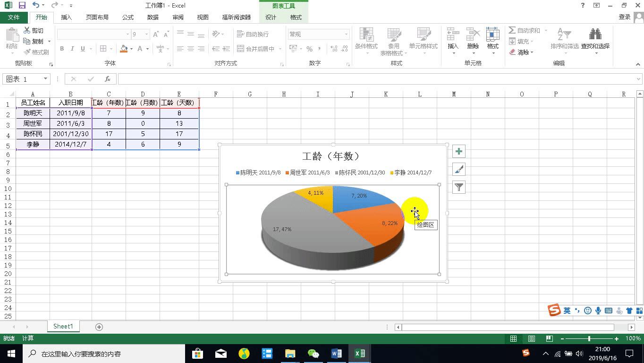This screenshot has width=644, height=363.
Task: Open Excel from the Windows taskbar
Action: (x=360, y=354)
